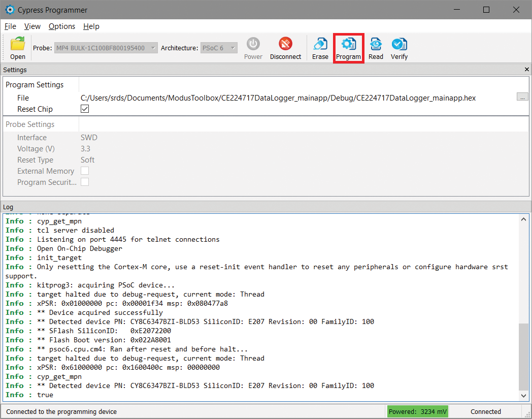Disconnect from the programming probe
The width and height of the screenshot is (532, 419).
pos(285,45)
